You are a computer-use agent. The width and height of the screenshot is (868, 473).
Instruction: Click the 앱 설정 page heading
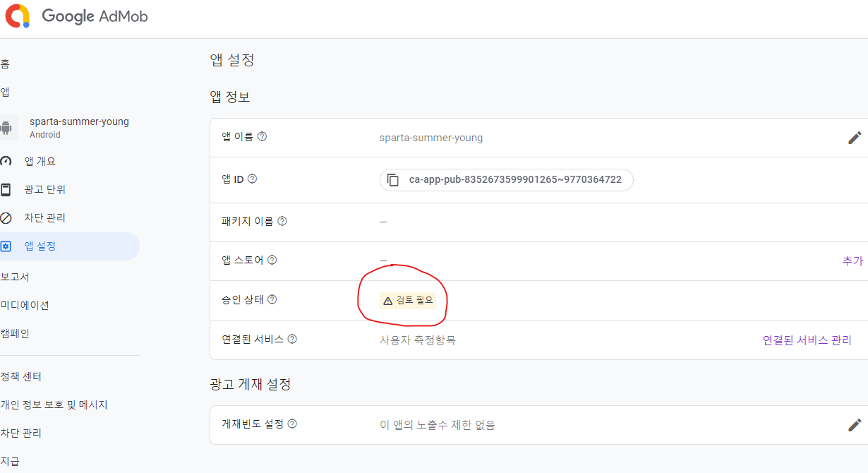[x=232, y=60]
